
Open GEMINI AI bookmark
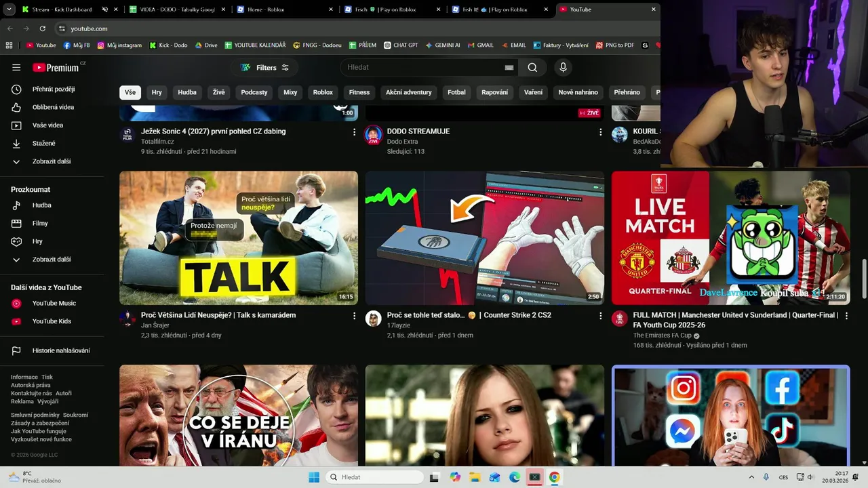click(x=443, y=45)
